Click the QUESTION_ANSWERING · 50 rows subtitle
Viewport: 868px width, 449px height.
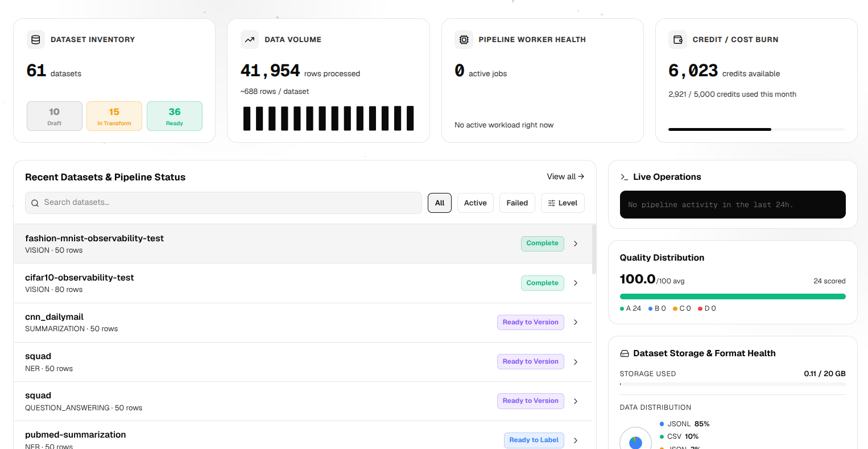pyautogui.click(x=84, y=408)
